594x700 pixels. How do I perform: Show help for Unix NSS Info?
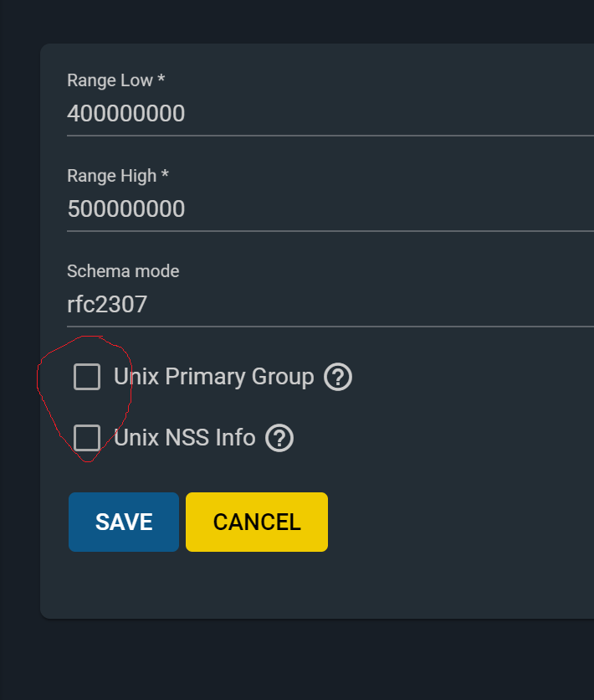279,438
